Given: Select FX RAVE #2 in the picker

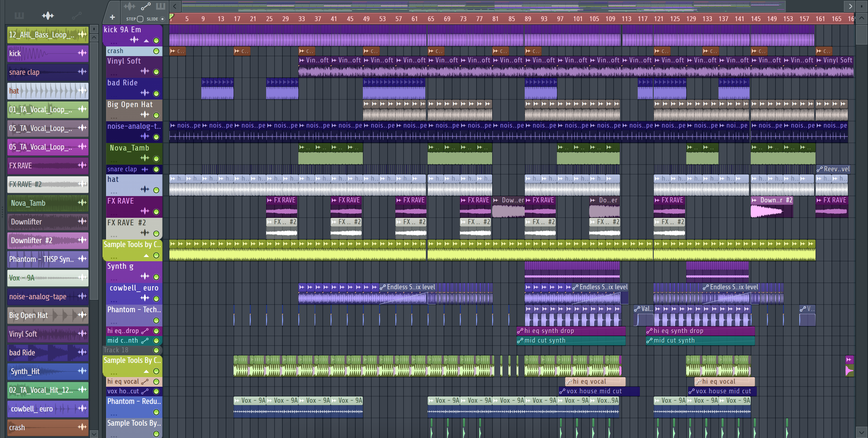Looking at the screenshot, I should pyautogui.click(x=48, y=184).
